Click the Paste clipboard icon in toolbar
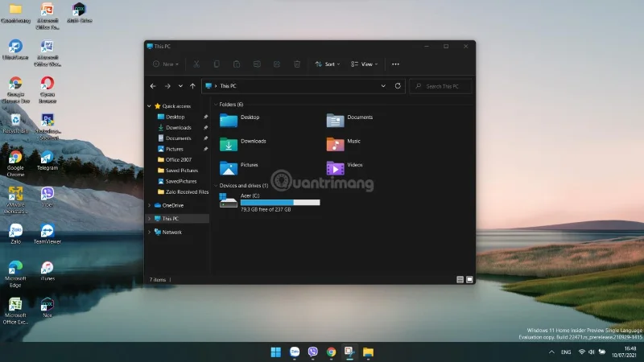The image size is (644, 362). pyautogui.click(x=237, y=64)
